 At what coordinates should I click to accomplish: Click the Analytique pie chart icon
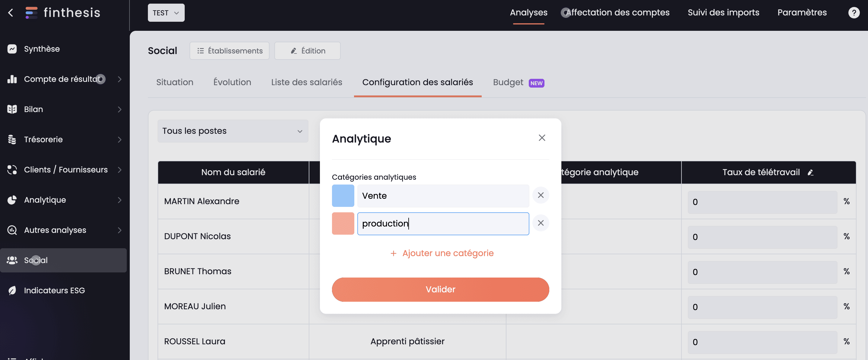[12, 200]
